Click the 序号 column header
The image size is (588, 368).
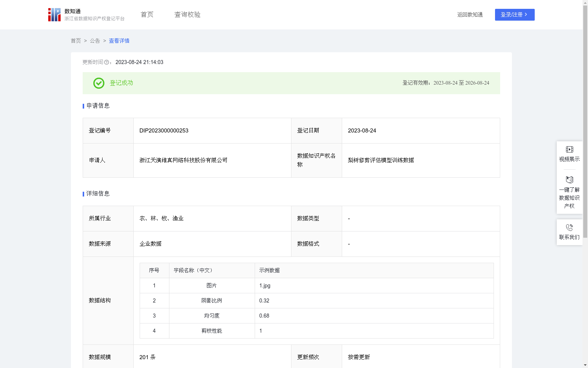[154, 270]
